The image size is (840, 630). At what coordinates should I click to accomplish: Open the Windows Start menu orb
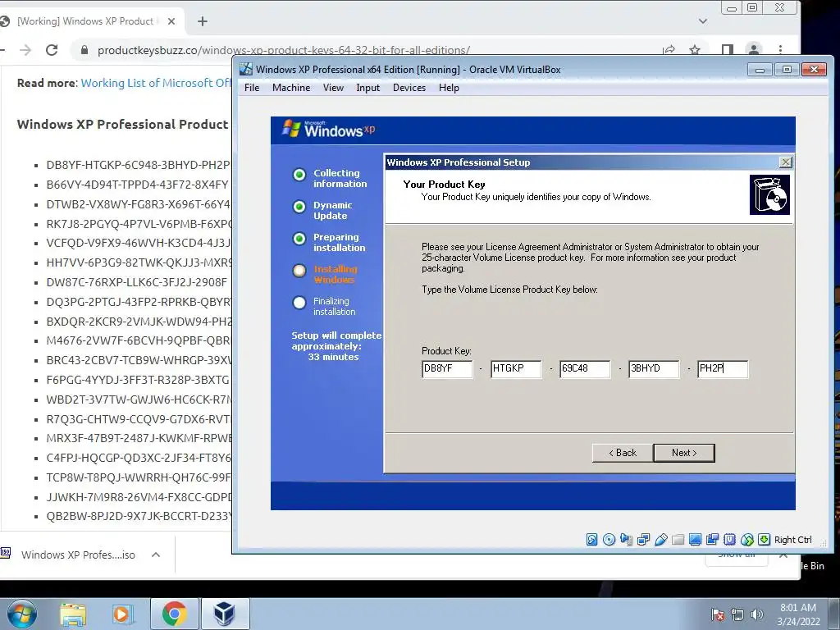[x=21, y=614]
